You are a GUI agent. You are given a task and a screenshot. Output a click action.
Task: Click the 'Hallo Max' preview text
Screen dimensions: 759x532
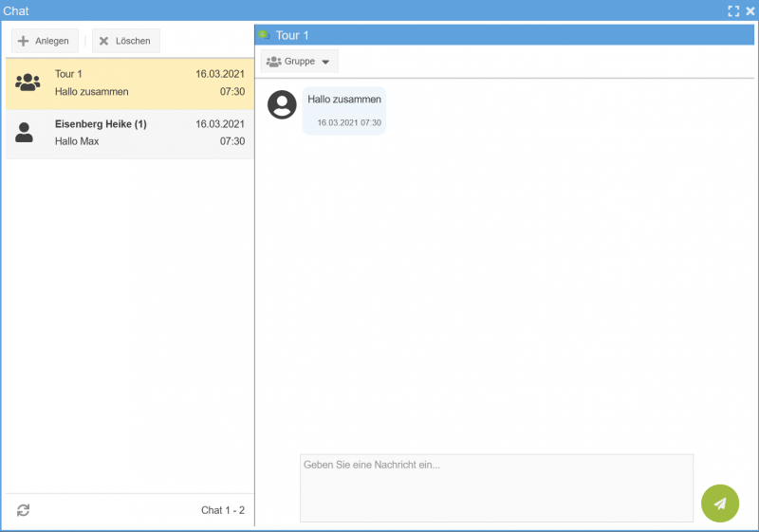click(x=77, y=141)
